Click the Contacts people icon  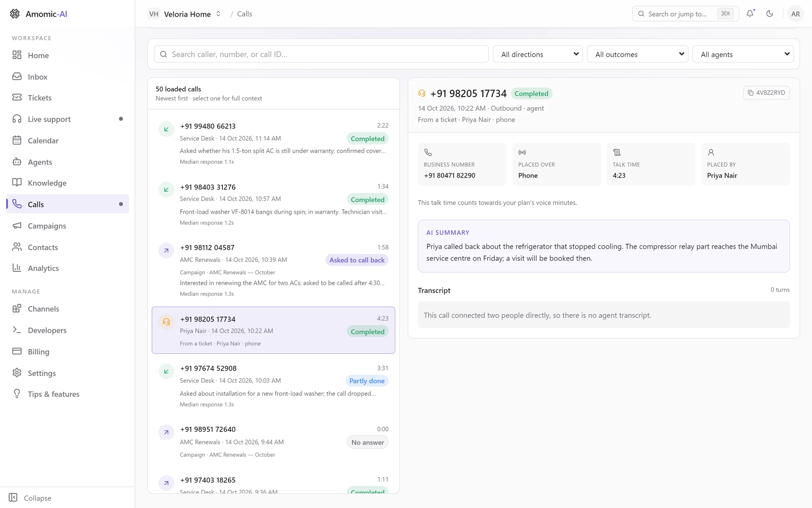[17, 247]
